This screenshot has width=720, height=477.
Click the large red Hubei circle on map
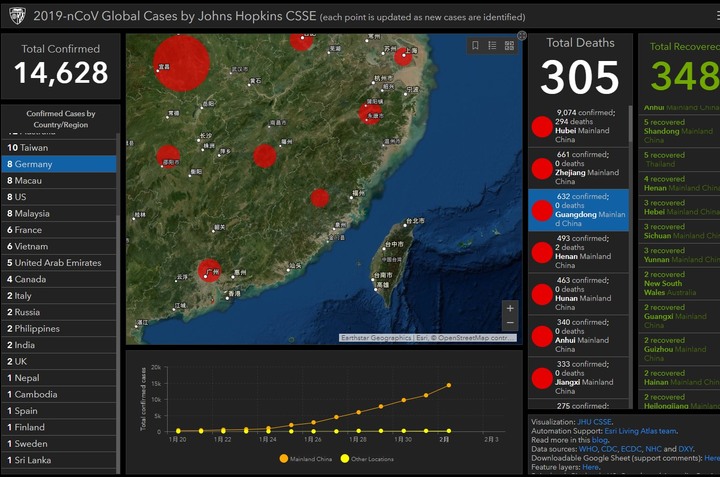pos(182,63)
